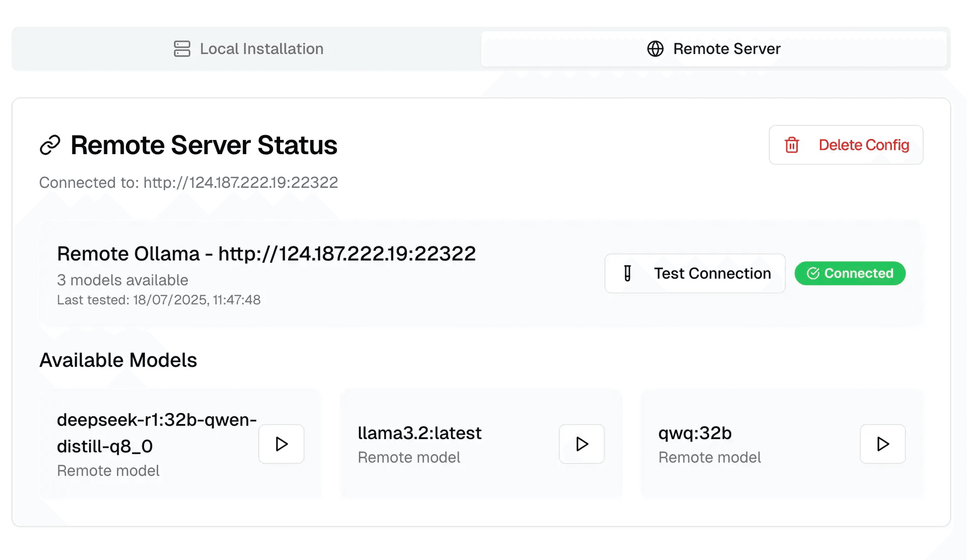Click the test tube icon in Test Connection

pyautogui.click(x=626, y=273)
